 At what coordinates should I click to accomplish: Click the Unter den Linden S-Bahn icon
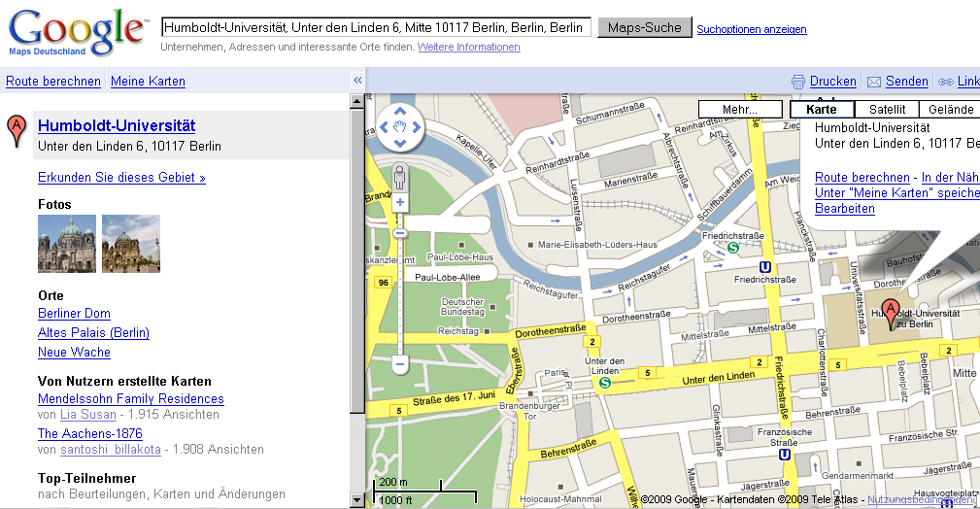[604, 383]
